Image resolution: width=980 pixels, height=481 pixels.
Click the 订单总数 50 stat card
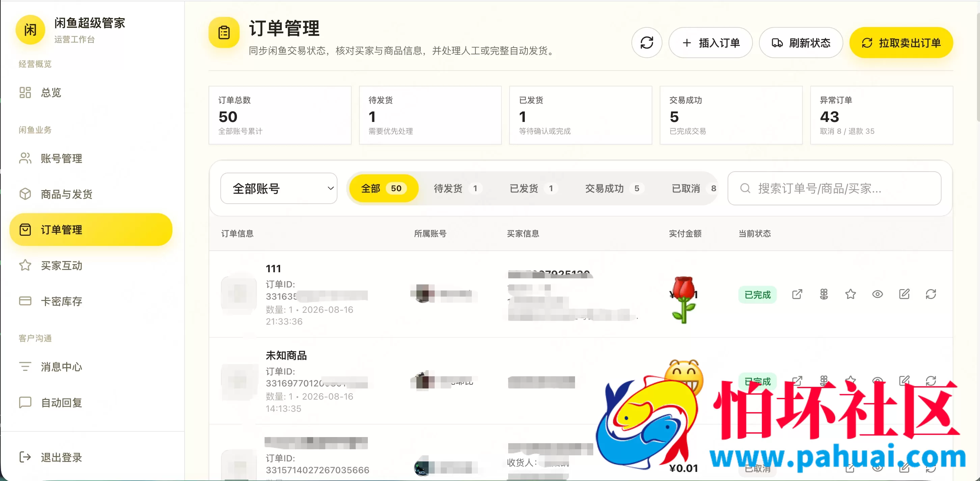pyautogui.click(x=280, y=116)
